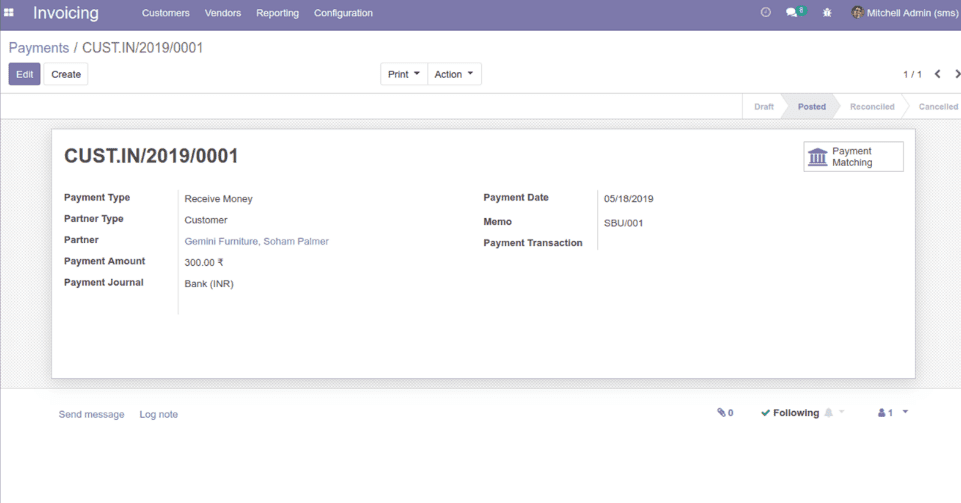Select the Posted status stage
The image size is (961, 503).
(811, 107)
